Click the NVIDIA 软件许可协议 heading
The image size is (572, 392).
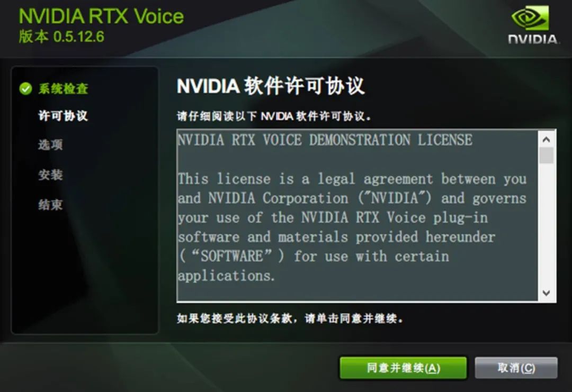pos(271,86)
